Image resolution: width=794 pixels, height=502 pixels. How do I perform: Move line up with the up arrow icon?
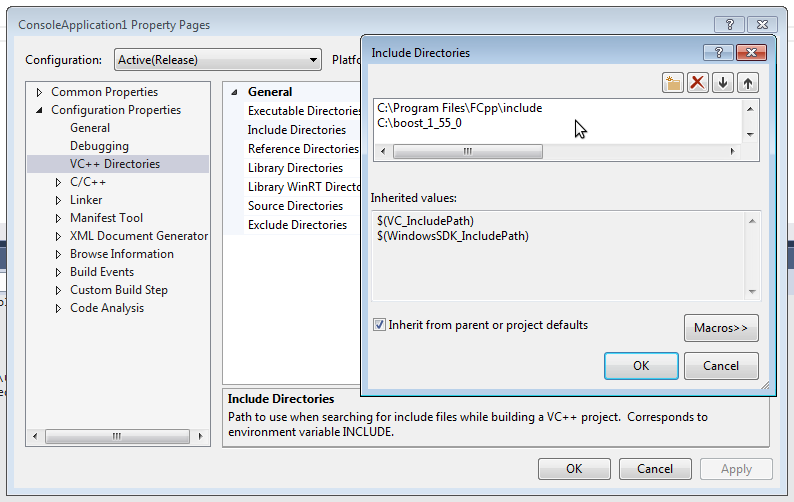(747, 83)
